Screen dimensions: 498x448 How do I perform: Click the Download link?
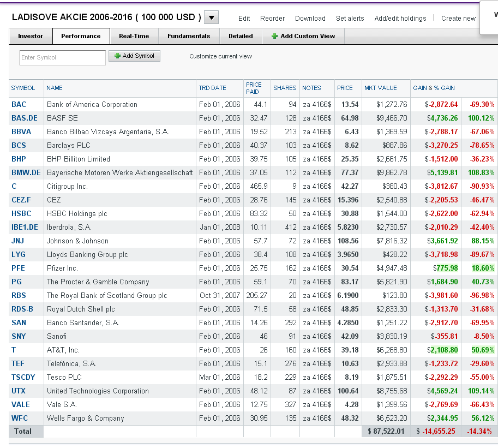[x=310, y=19]
